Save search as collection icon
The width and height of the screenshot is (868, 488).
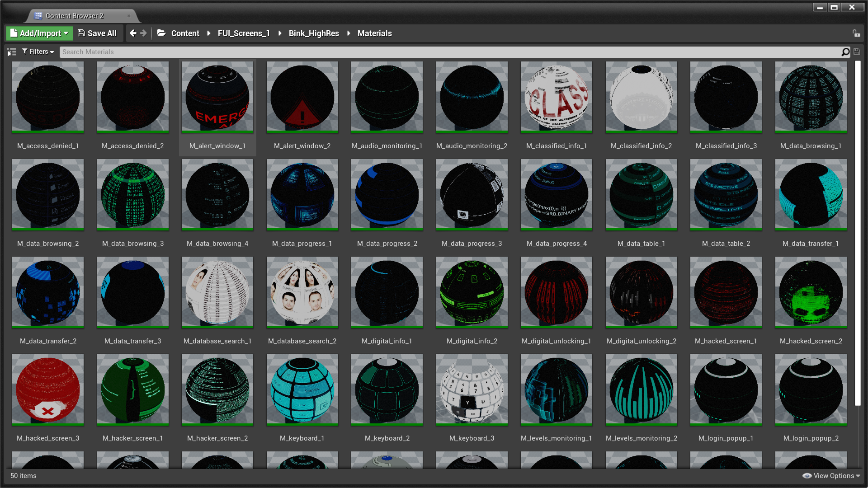[x=857, y=52]
